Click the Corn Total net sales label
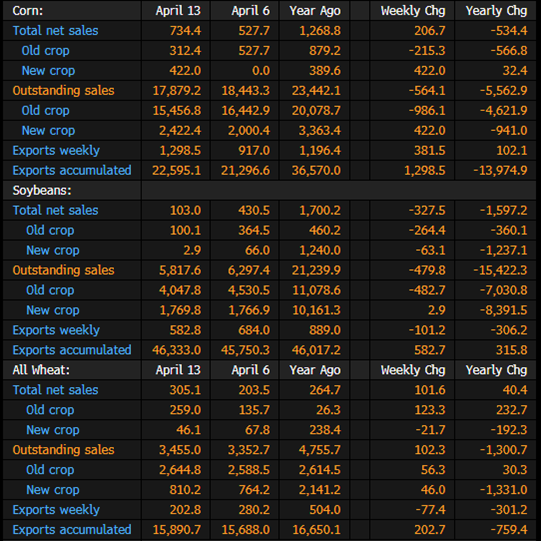Screen dimensions: 542x542 point(55,31)
